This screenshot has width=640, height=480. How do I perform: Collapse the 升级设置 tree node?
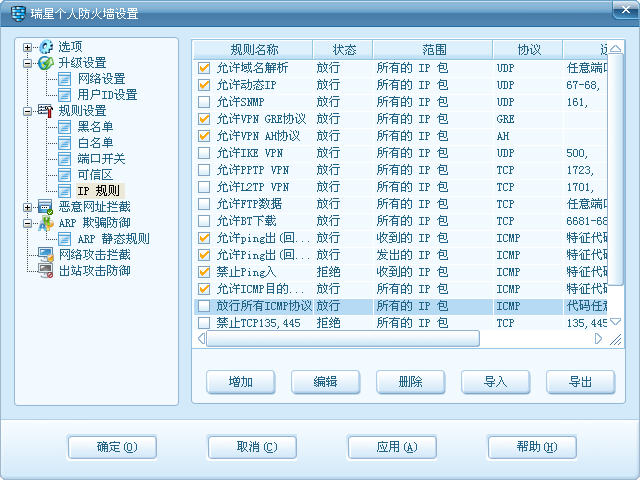coord(27,63)
